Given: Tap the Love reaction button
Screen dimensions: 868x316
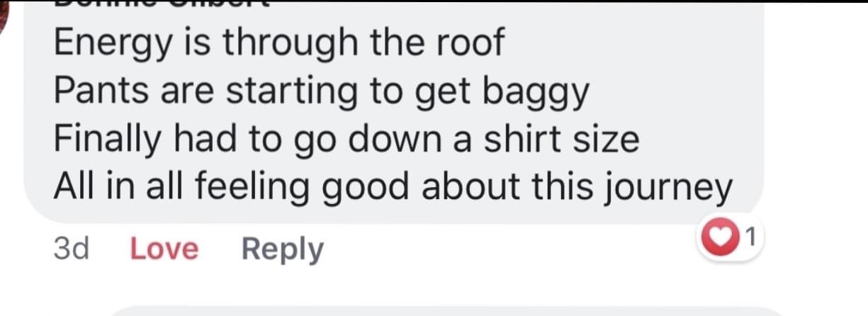Looking at the screenshot, I should click(x=164, y=249).
